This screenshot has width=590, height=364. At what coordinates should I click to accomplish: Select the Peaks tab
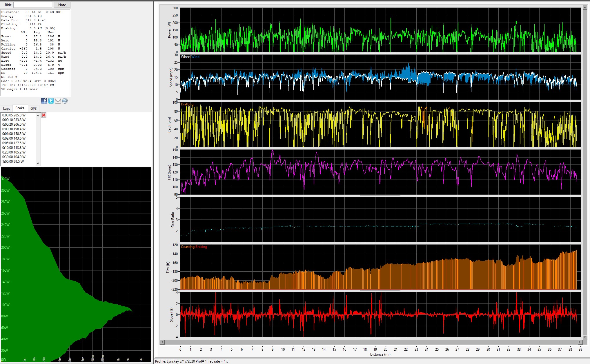click(x=20, y=108)
